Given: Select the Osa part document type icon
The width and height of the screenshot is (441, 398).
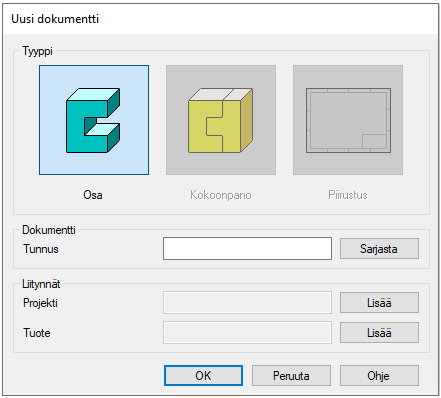Looking at the screenshot, I should 94,120.
